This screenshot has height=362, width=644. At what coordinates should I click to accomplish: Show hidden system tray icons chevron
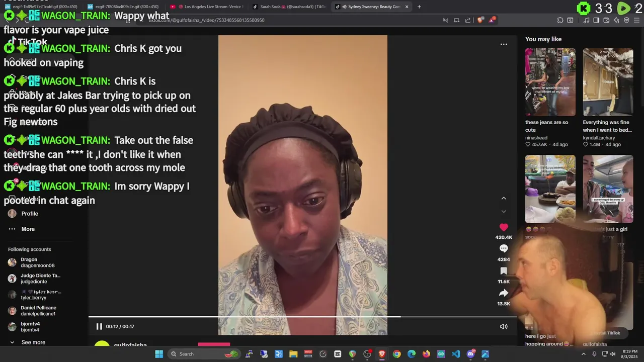pyautogui.click(x=584, y=354)
